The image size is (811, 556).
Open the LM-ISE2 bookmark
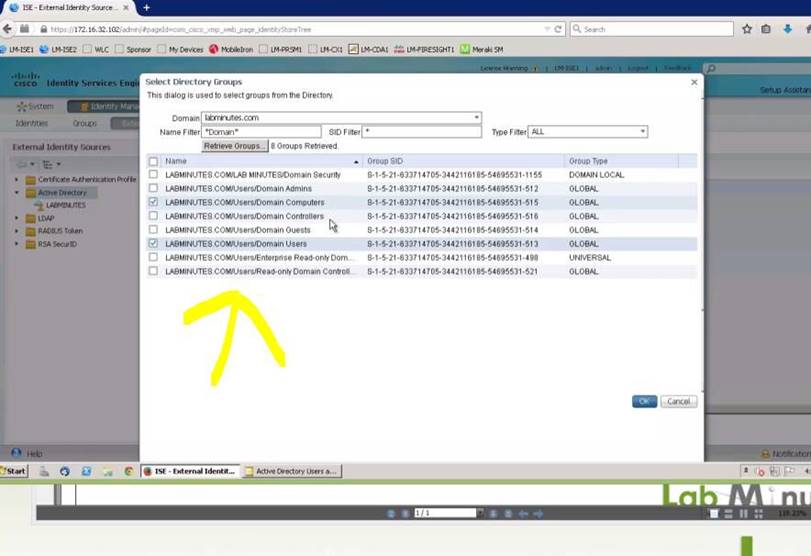[58, 50]
